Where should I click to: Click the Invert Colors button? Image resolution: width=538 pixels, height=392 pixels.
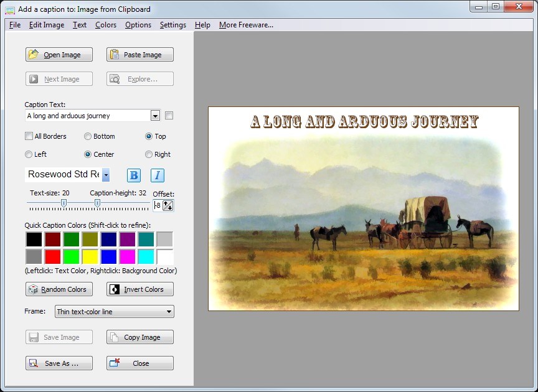pos(140,289)
